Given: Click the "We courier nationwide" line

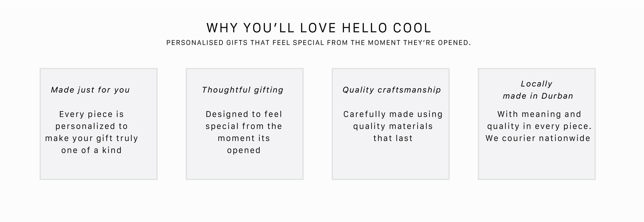Looking at the screenshot, I should [x=538, y=138].
